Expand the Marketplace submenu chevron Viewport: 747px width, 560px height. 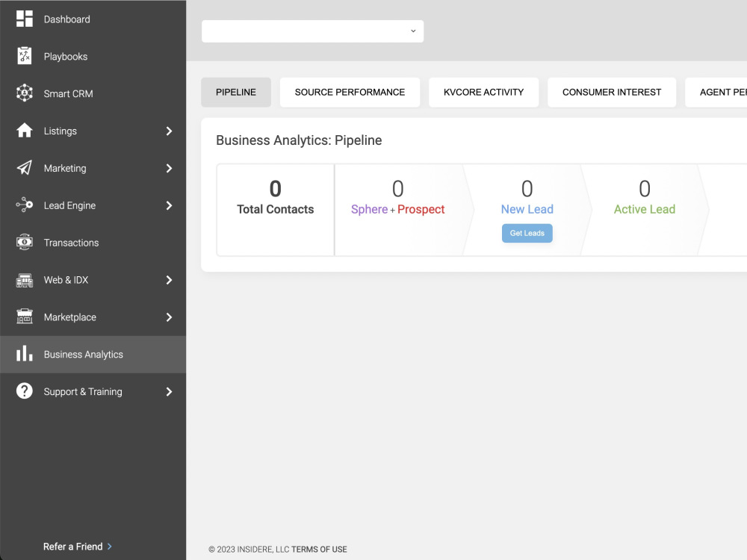pos(169,317)
